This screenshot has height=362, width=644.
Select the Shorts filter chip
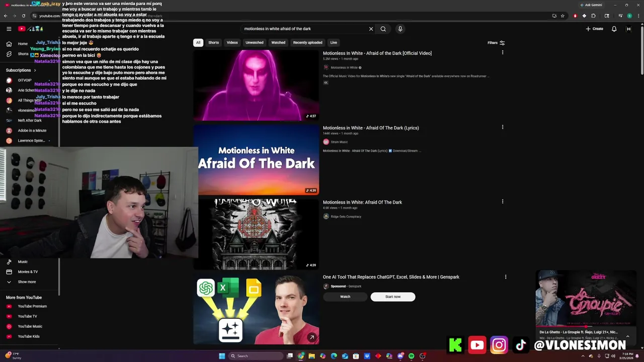pyautogui.click(x=214, y=43)
